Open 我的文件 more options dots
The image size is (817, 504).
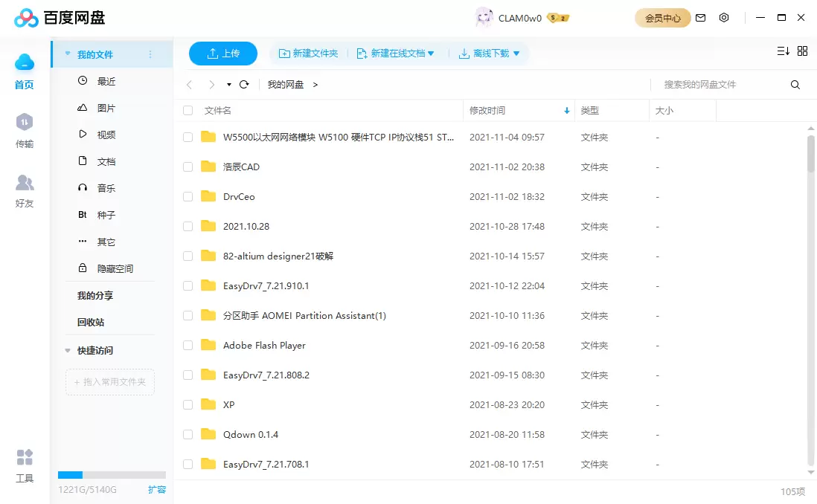[x=150, y=54]
